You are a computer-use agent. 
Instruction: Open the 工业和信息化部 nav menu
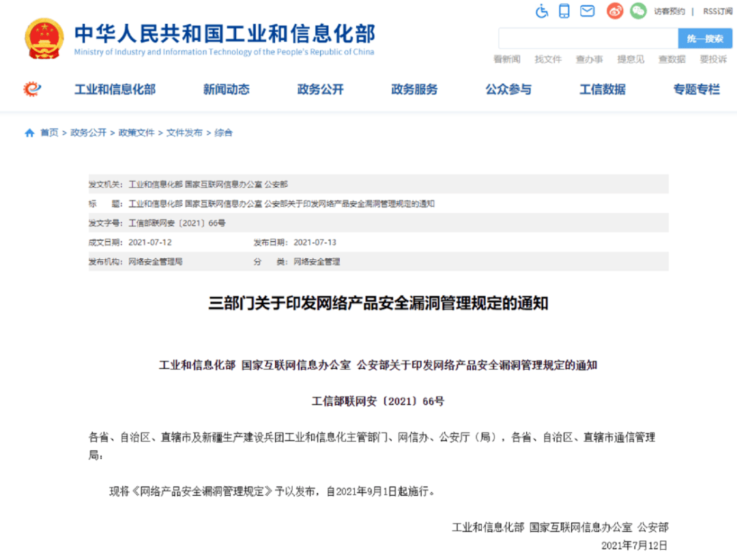point(115,89)
